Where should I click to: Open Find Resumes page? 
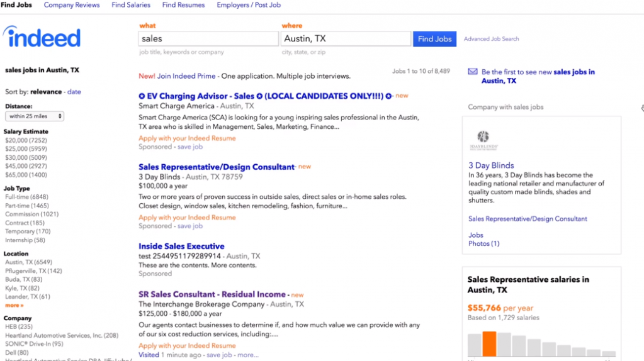point(183,5)
